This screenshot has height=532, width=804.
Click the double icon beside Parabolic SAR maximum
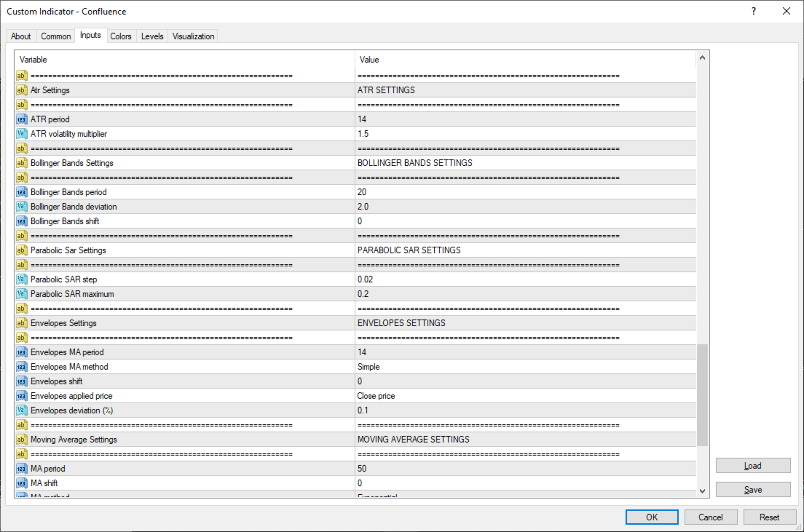21,294
